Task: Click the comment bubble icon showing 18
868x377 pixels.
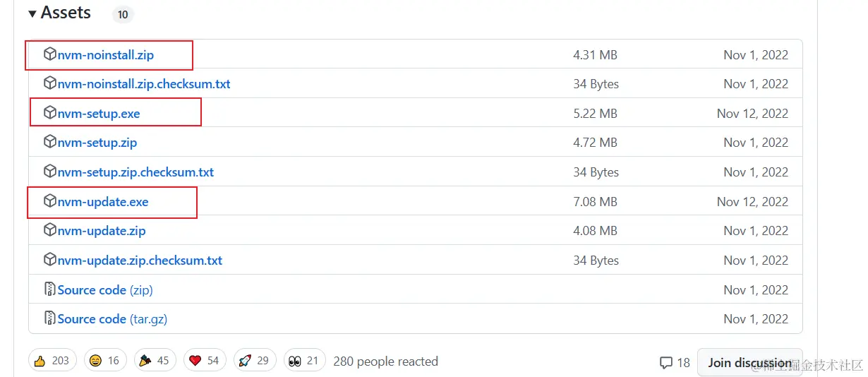Action: coord(665,362)
